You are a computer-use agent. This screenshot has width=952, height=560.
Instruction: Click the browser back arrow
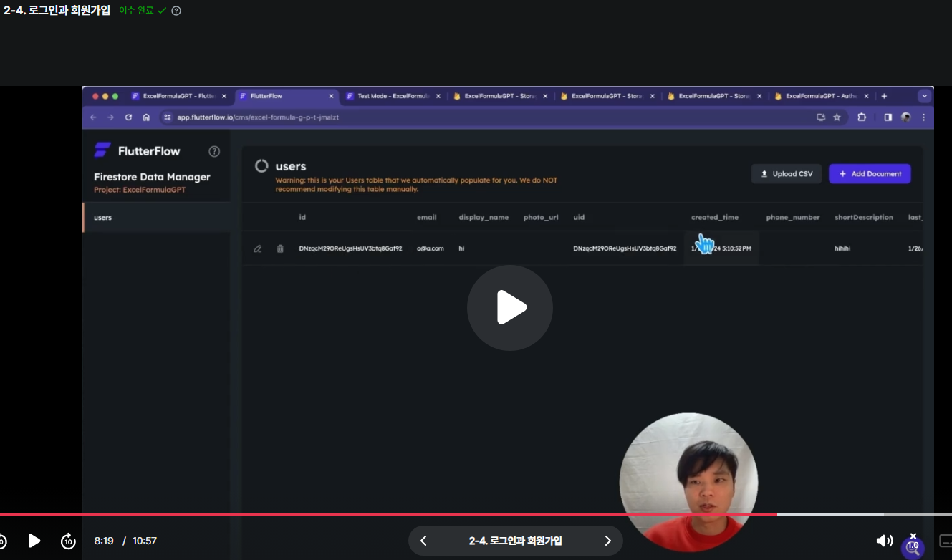[x=93, y=117]
